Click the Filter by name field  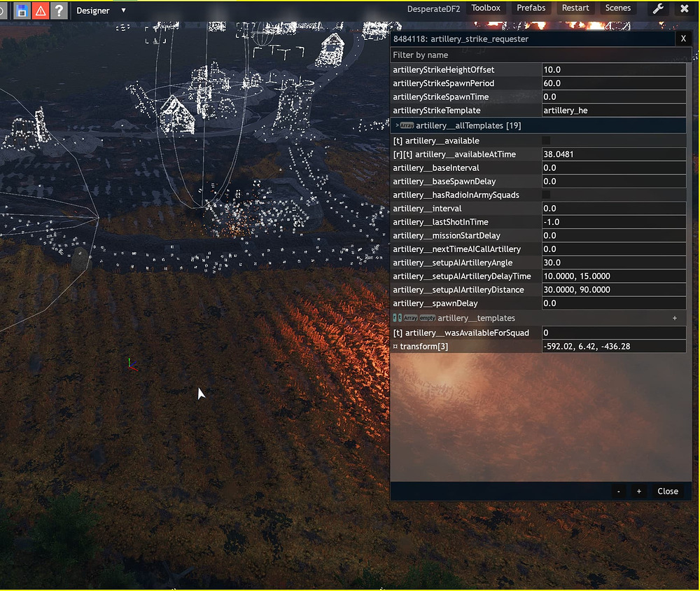coord(539,55)
